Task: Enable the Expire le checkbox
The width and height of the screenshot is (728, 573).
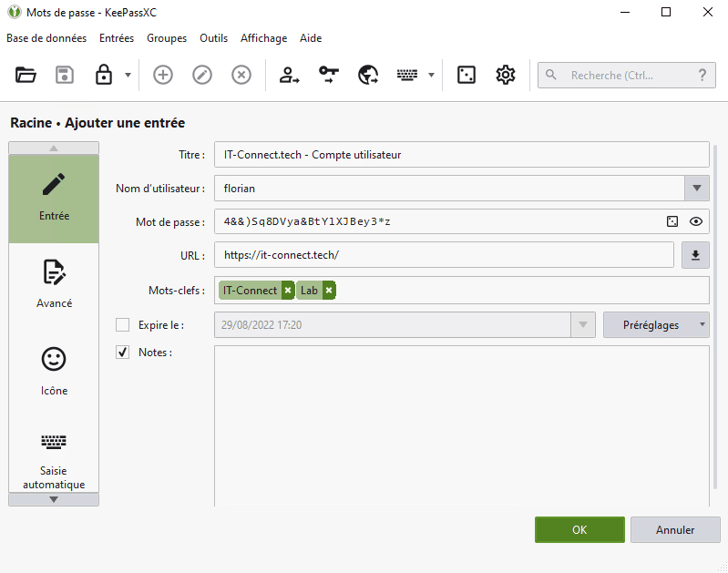Action: pos(123,325)
